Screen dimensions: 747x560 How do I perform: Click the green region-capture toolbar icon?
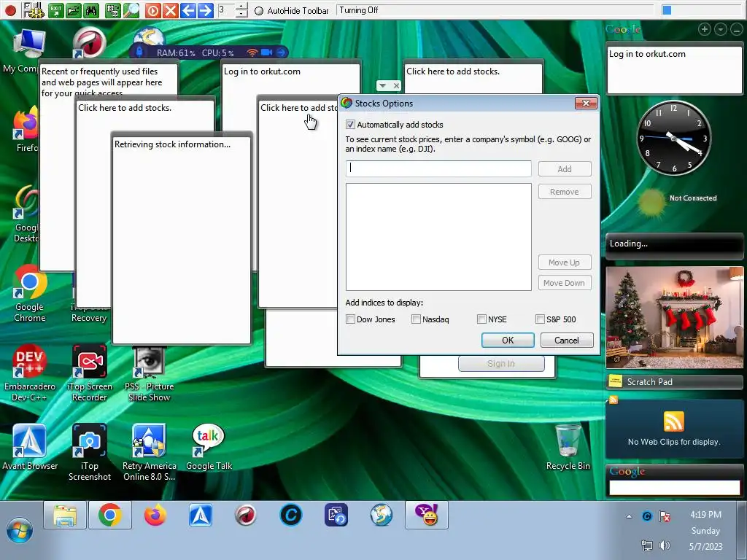point(113,10)
